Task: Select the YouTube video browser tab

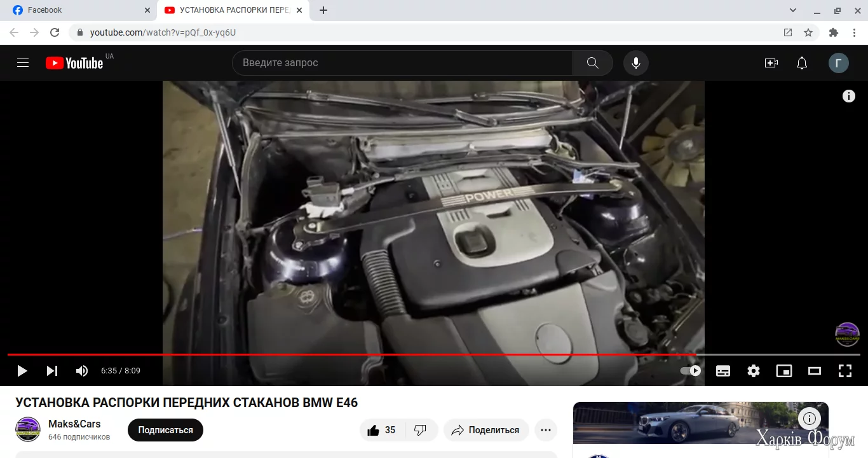Action: point(233,10)
